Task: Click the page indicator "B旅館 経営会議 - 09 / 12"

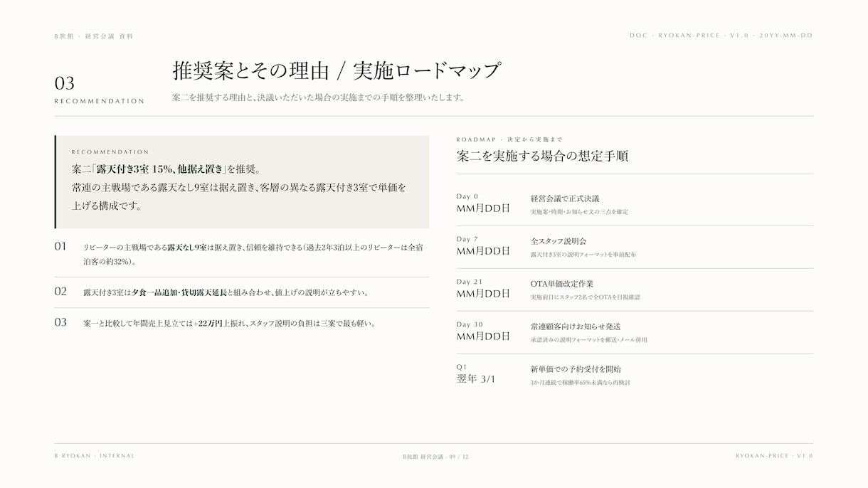Action: click(x=435, y=457)
